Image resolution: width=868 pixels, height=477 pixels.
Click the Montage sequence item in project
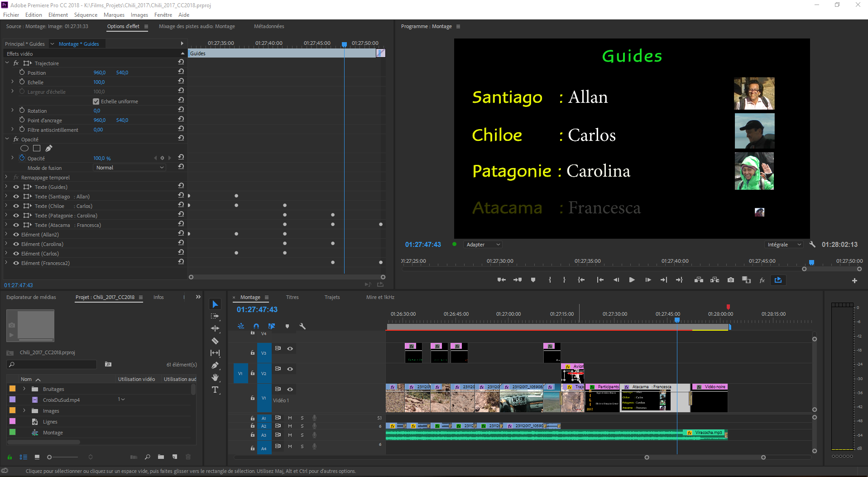click(53, 433)
